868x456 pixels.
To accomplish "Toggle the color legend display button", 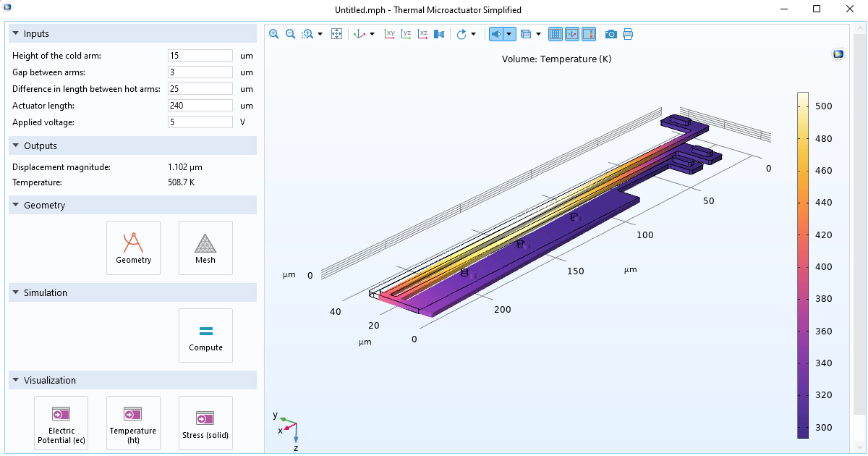I will (588, 34).
